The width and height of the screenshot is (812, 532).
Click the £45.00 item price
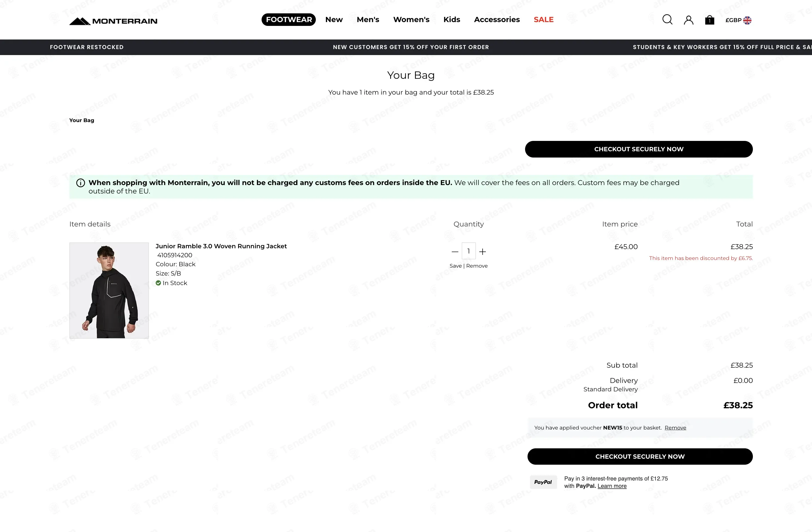(x=626, y=247)
